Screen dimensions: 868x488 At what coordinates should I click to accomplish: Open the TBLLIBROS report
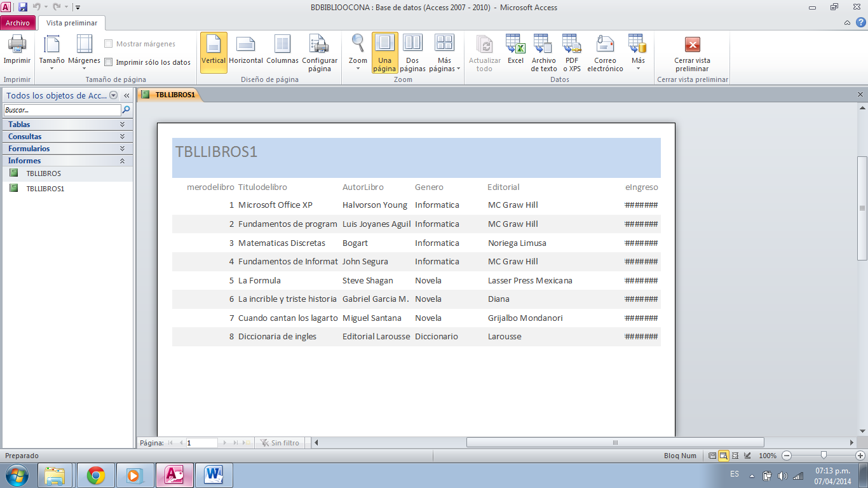(44, 173)
